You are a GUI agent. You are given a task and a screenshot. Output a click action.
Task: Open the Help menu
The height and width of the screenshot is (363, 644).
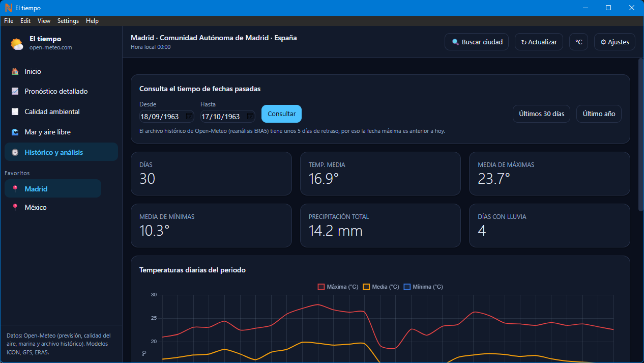point(92,21)
